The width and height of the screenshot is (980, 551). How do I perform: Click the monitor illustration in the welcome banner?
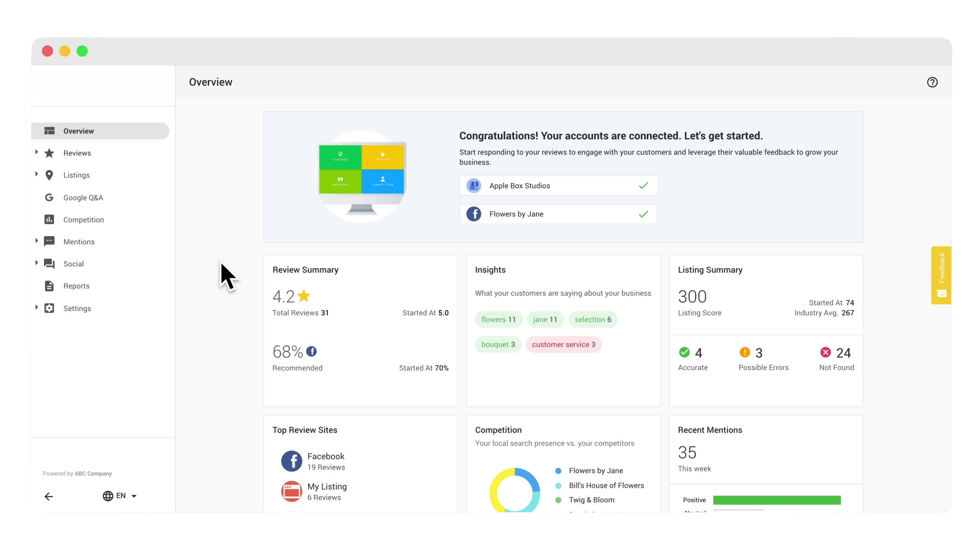(362, 177)
